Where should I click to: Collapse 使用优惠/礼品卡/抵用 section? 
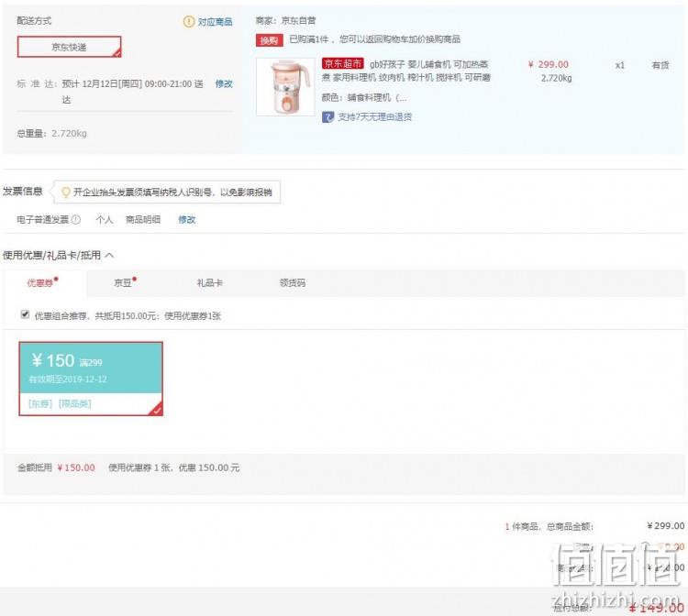(x=110, y=255)
